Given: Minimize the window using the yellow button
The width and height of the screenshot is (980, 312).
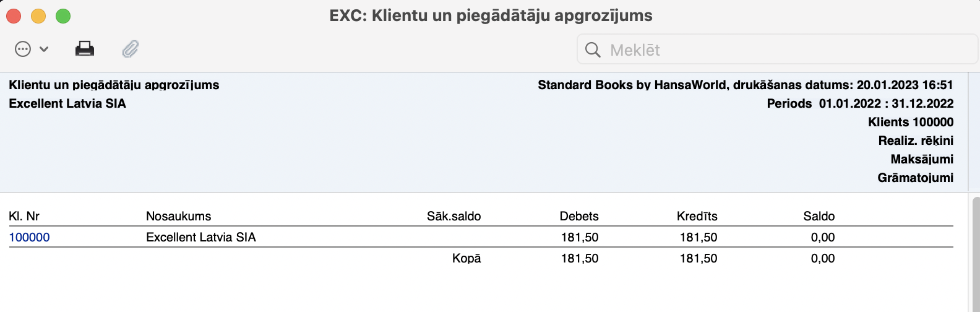Looking at the screenshot, I should 38,16.
